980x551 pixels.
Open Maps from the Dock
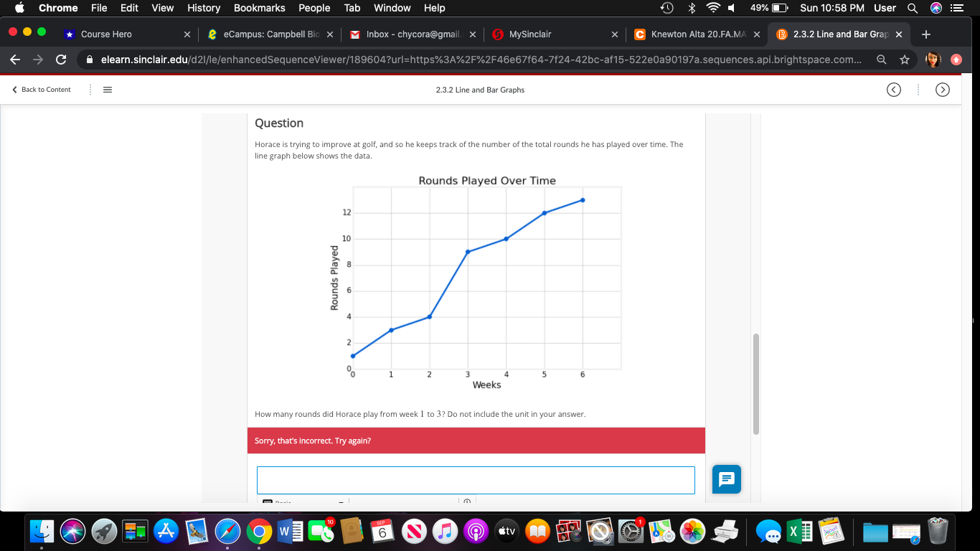click(661, 531)
